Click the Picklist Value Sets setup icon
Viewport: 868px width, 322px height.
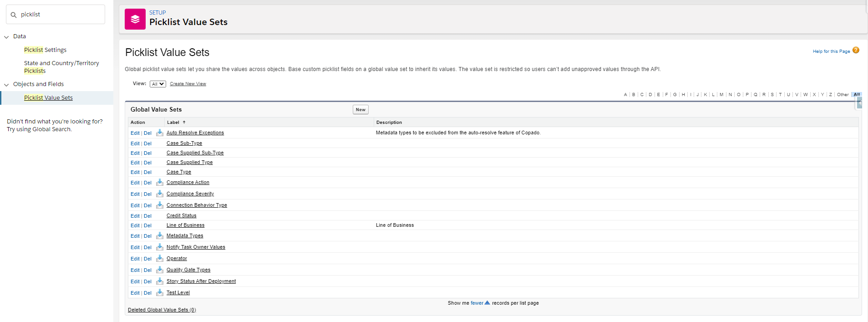tap(135, 19)
